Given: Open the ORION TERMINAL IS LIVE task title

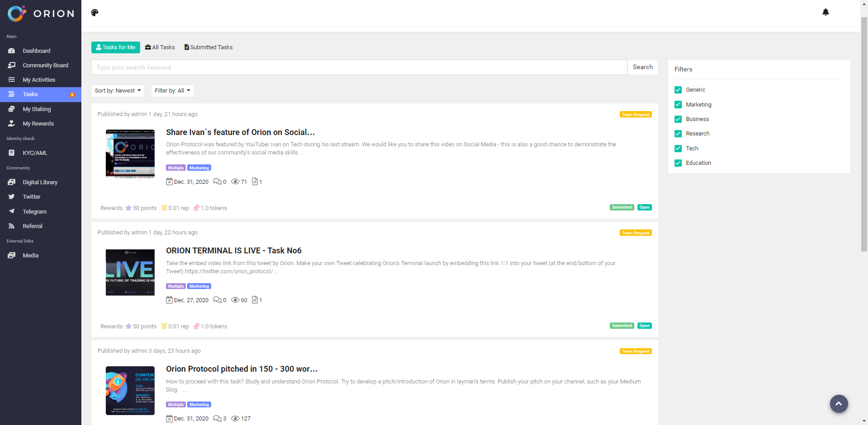Looking at the screenshot, I should point(233,251).
